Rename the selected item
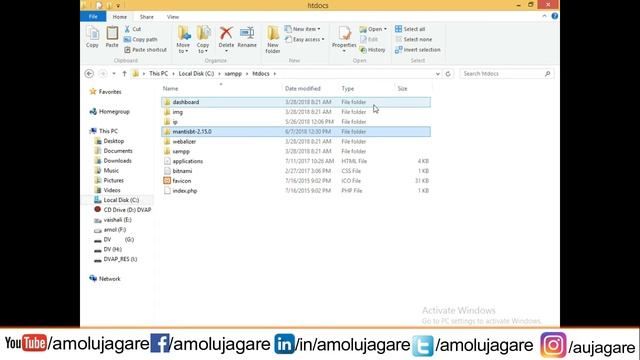The height and width of the screenshot is (360, 640). pos(247,37)
